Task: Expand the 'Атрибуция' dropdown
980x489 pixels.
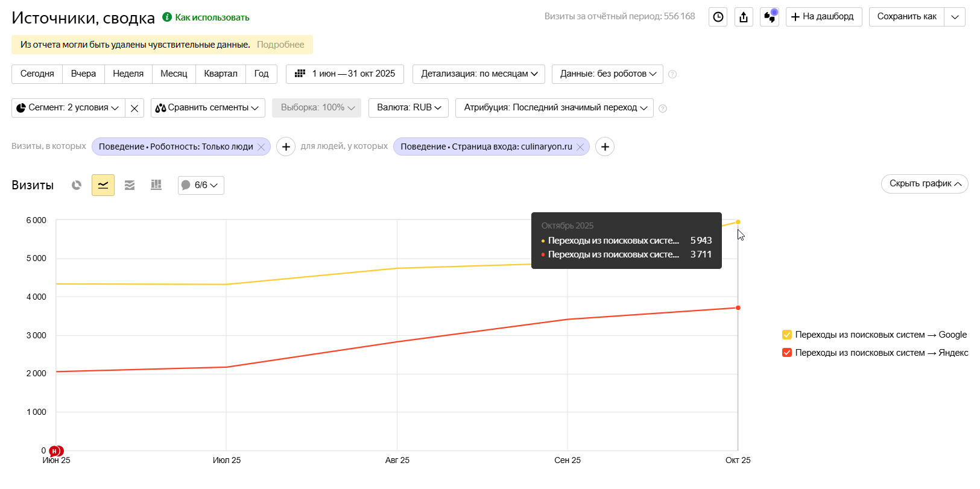Action: [554, 107]
